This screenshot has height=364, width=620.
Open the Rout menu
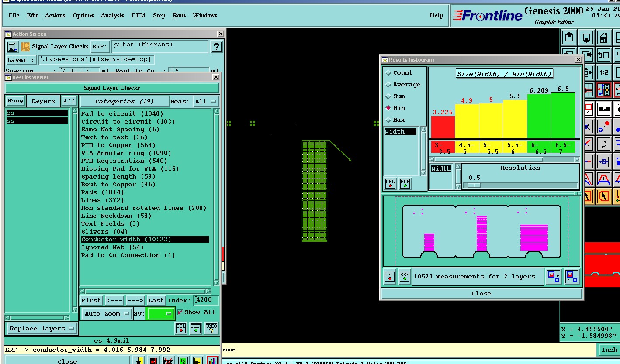pyautogui.click(x=179, y=15)
